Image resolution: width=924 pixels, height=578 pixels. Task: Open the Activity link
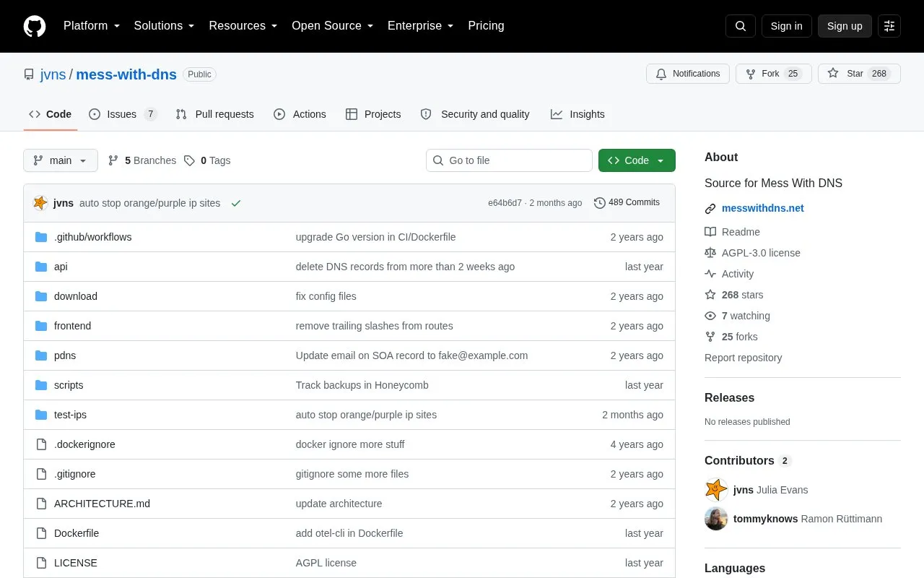pos(729,274)
